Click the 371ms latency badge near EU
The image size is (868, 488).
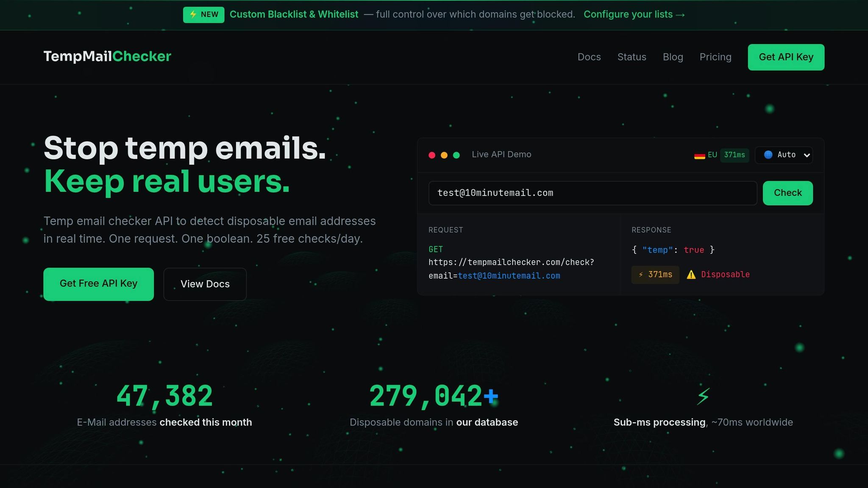pos(735,155)
